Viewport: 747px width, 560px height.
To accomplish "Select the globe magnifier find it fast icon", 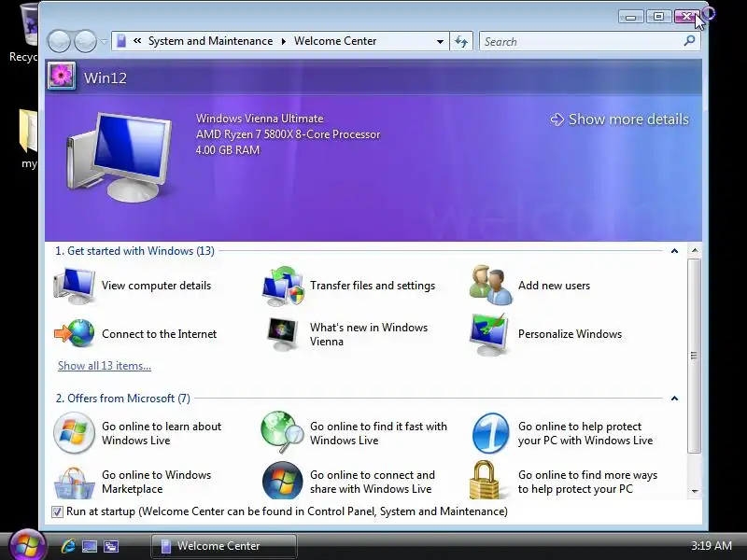I will click(x=282, y=432).
